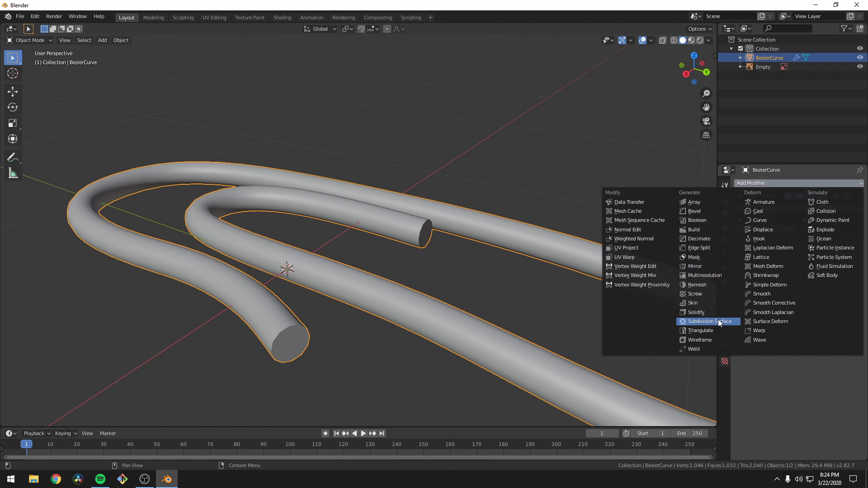
Task: Select the Scale tool
Action: coord(12,123)
